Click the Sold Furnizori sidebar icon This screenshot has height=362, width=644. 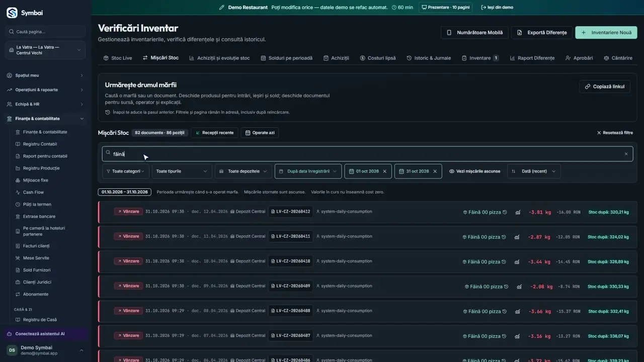tap(18, 270)
